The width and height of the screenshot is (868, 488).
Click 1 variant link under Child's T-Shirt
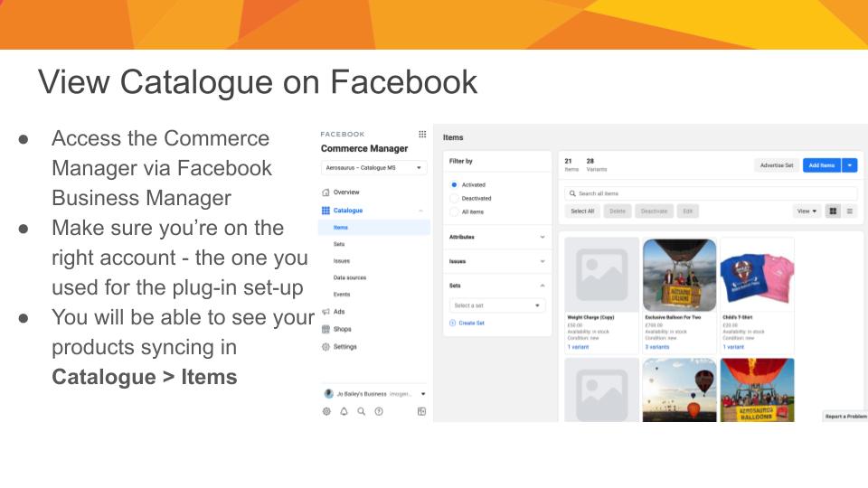pos(733,347)
